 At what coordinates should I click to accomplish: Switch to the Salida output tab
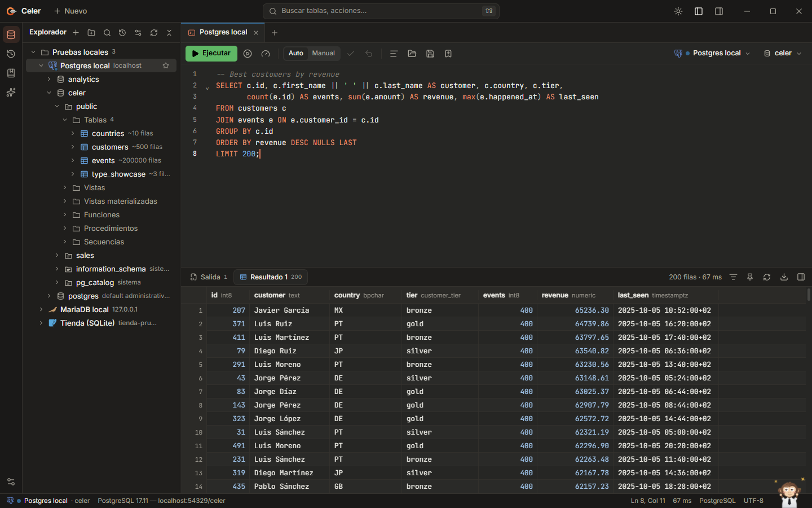(x=209, y=277)
